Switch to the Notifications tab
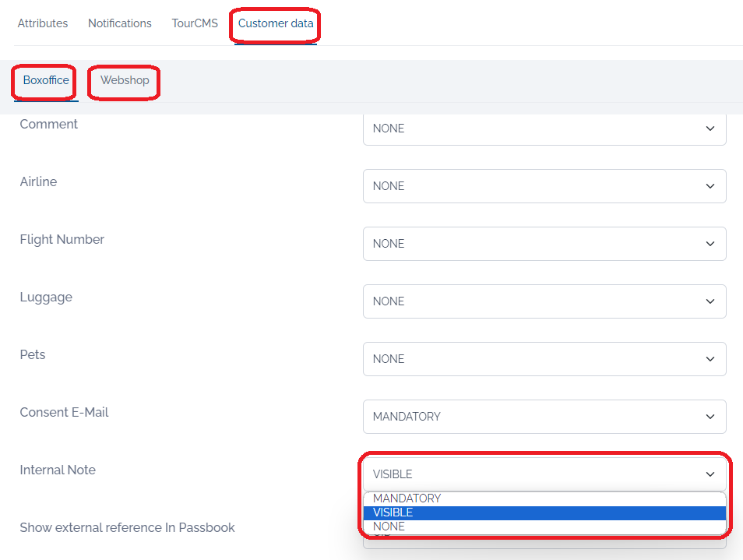The image size is (743, 560). click(120, 23)
